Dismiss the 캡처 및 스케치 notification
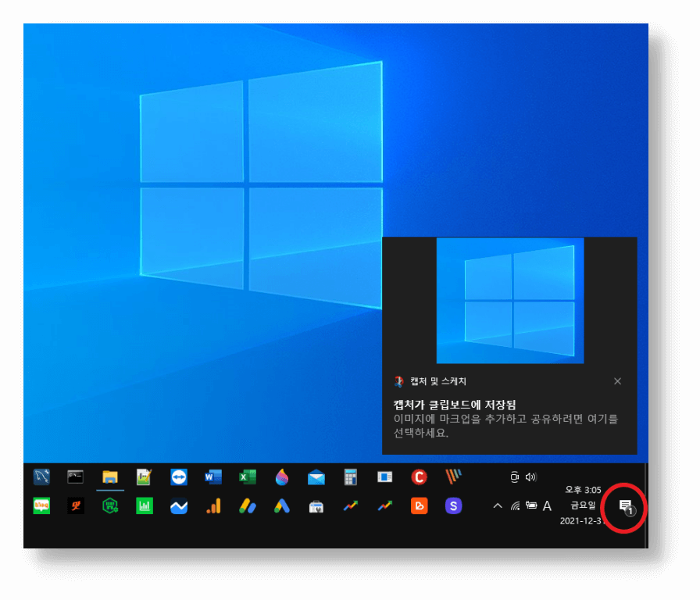The image size is (700, 600). point(617,381)
